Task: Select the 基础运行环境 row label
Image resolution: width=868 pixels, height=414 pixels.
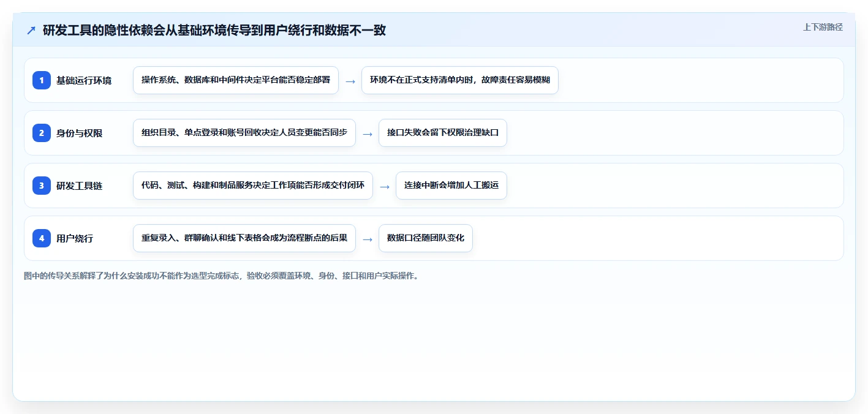Action: point(84,80)
